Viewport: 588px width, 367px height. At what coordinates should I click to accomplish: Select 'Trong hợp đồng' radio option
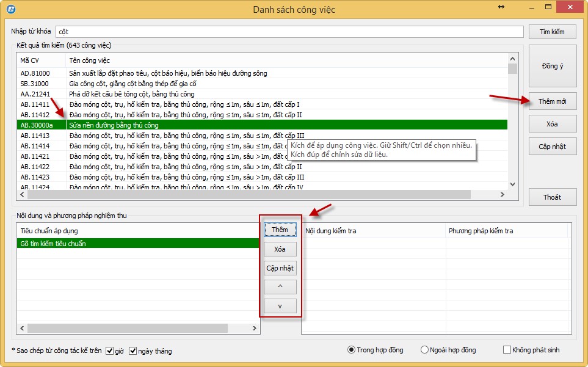pos(351,350)
